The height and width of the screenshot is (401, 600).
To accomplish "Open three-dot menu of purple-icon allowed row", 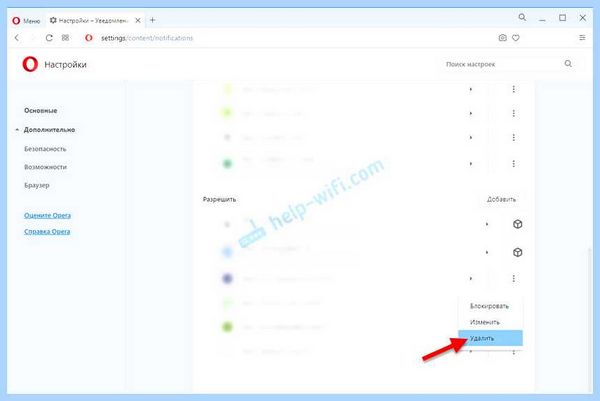I will point(514,279).
